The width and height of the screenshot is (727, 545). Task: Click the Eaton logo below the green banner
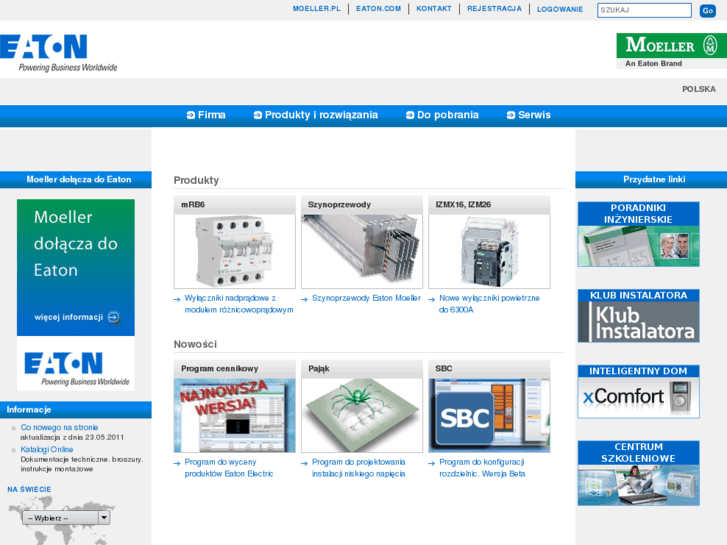pyautogui.click(x=77, y=369)
